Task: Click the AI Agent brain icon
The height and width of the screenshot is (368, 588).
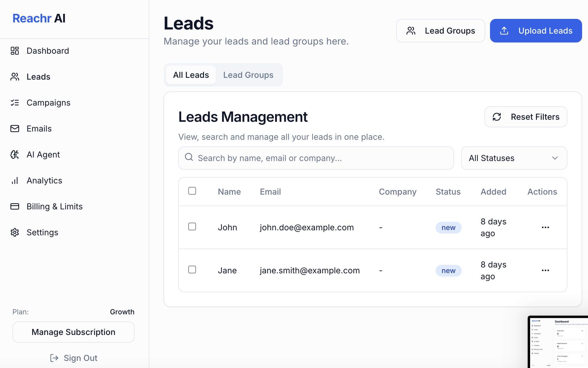Action: point(15,155)
